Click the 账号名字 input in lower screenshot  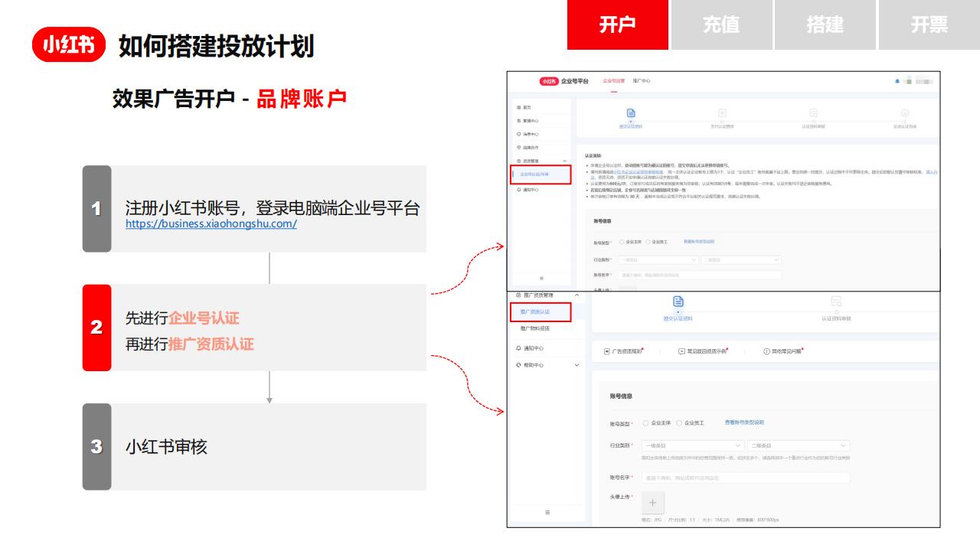click(746, 478)
